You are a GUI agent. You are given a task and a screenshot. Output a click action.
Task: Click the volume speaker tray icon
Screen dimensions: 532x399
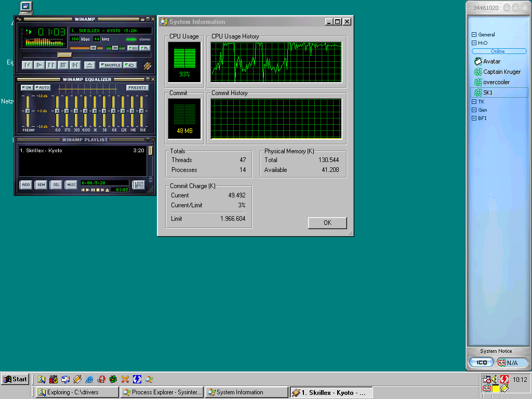(495, 379)
